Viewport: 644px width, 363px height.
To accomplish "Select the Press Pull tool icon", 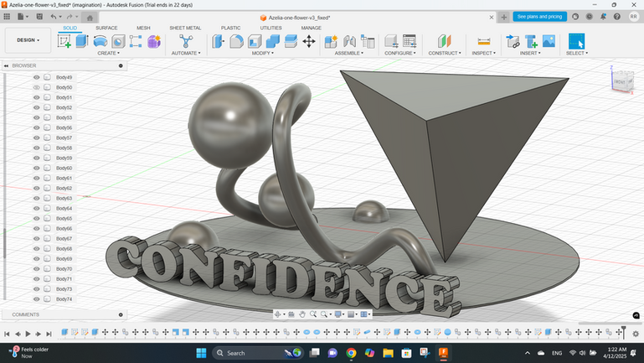I will click(x=219, y=41).
